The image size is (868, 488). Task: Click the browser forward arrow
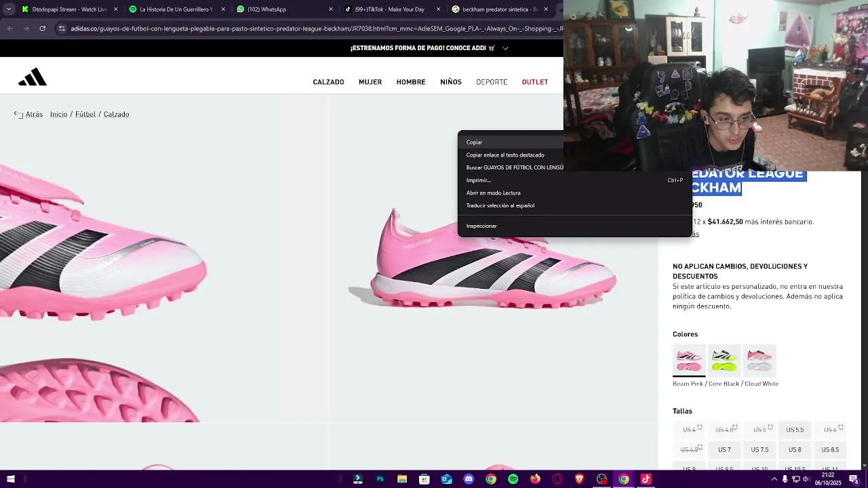click(x=26, y=28)
